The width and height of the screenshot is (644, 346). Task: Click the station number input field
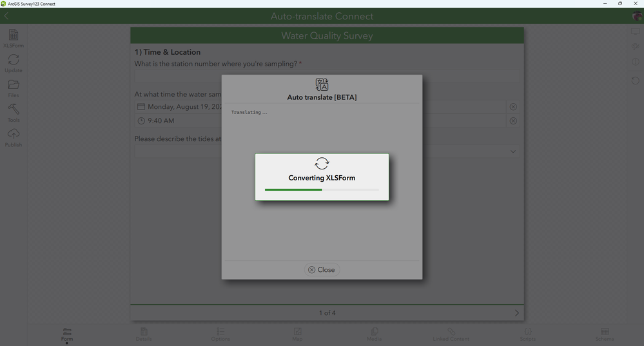point(327,76)
